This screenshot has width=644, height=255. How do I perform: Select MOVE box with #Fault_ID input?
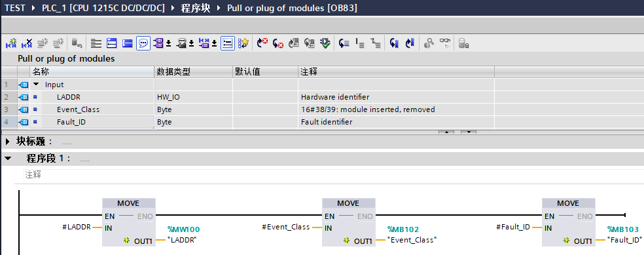click(x=569, y=222)
